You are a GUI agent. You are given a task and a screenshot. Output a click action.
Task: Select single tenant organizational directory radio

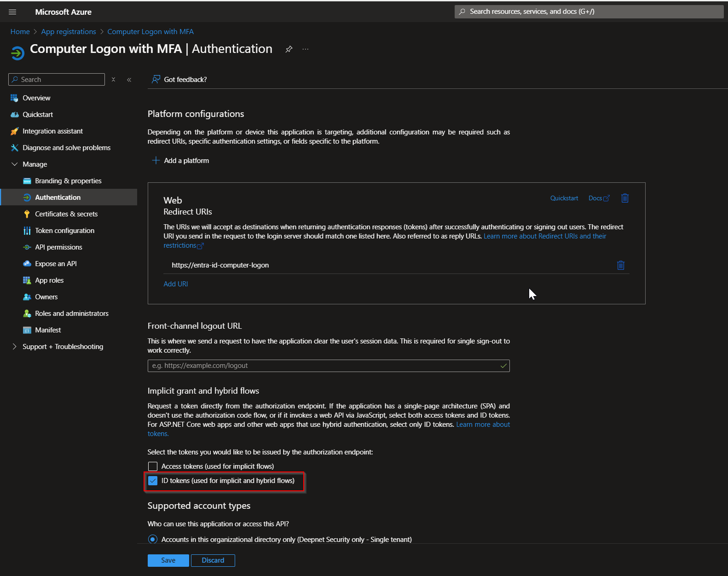[153, 539]
